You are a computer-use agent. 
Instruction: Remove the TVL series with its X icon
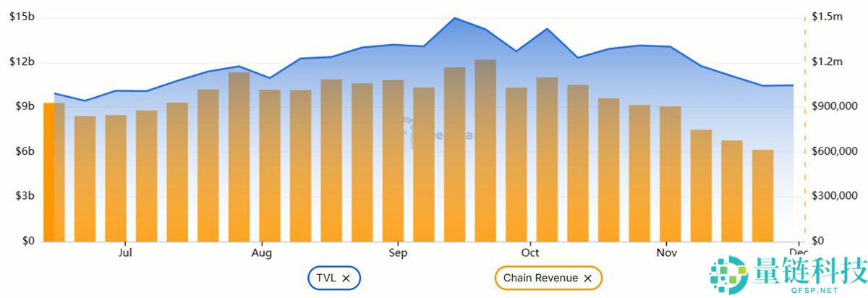[x=346, y=278]
